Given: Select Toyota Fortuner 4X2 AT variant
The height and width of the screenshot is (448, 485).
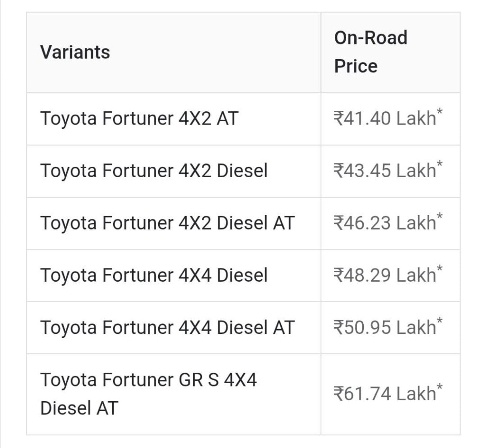Looking at the screenshot, I should click(x=139, y=118).
